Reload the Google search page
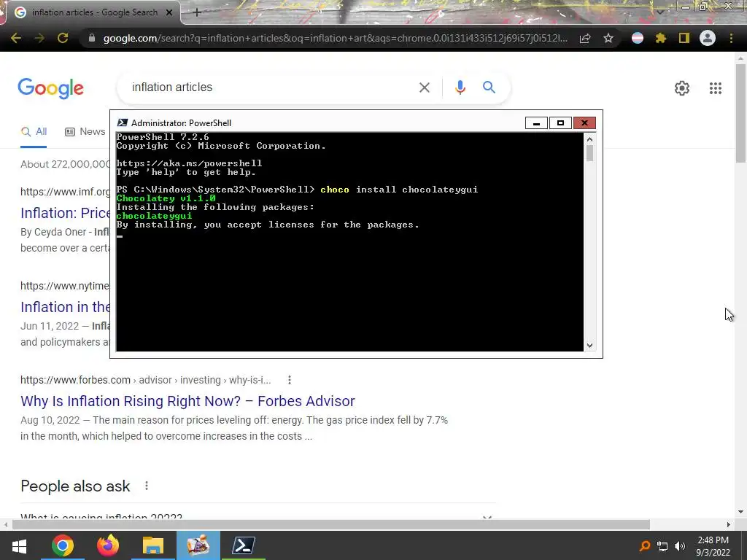The width and height of the screenshot is (747, 560). (63, 38)
